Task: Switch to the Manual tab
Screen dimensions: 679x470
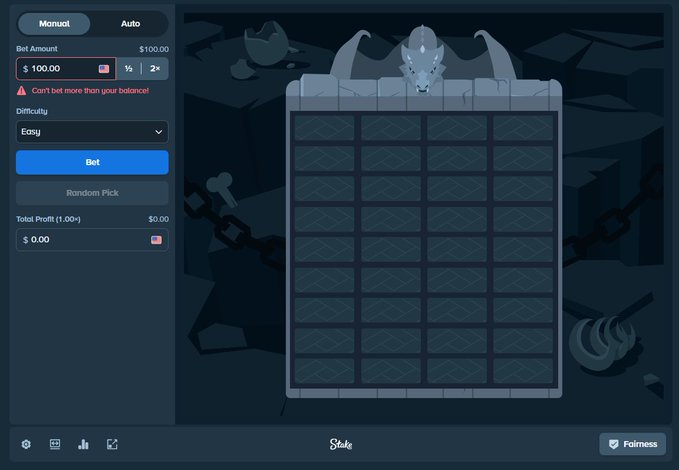Action: (54, 24)
